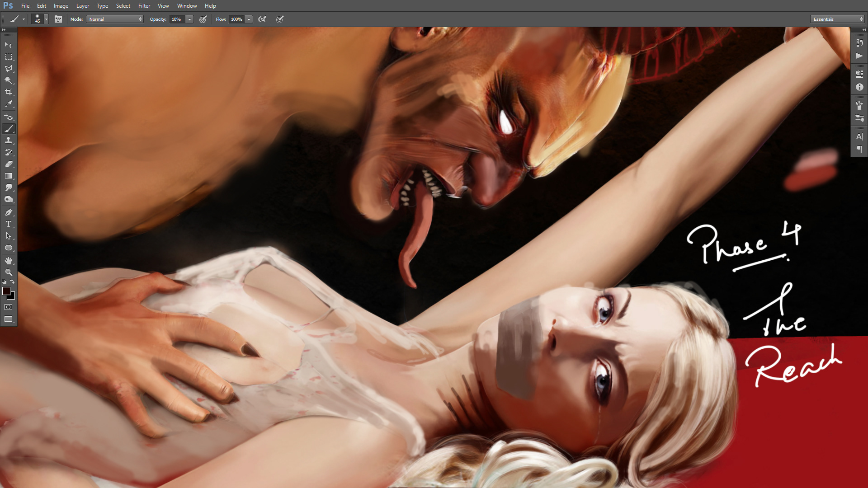Open the Image menu
Viewport: 868px width, 488px height.
click(61, 6)
